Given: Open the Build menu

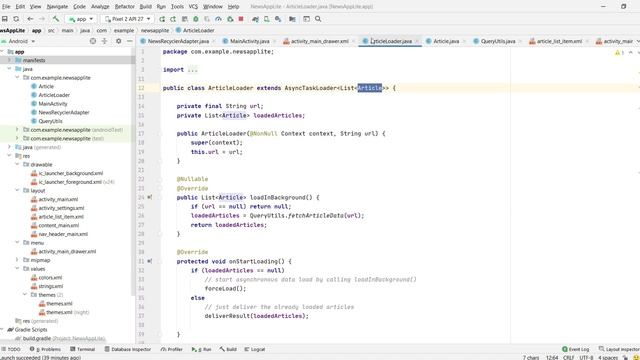Looking at the screenshot, I should point(146,7).
